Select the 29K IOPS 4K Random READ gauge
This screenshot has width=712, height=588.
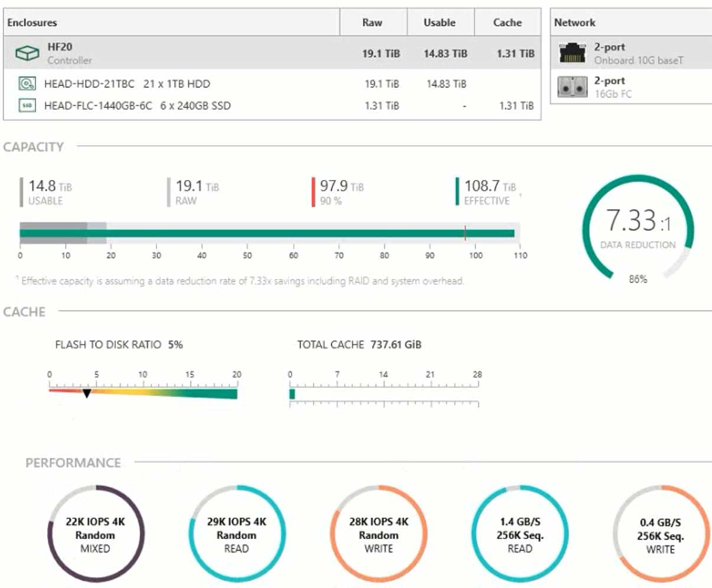coord(237,534)
